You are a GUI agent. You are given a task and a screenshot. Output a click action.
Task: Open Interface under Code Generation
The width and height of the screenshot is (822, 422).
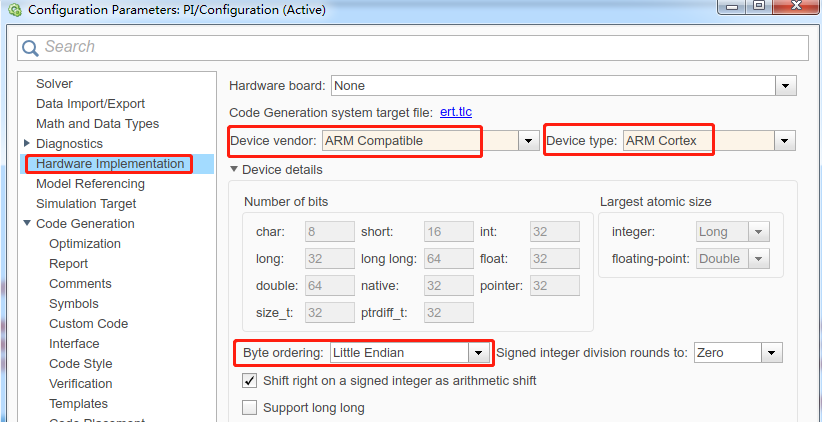tap(74, 343)
